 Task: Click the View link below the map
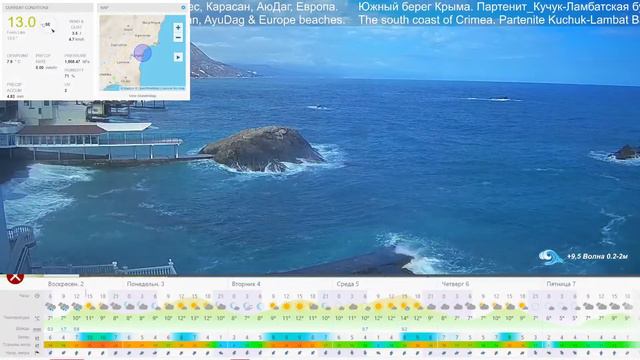point(142,96)
